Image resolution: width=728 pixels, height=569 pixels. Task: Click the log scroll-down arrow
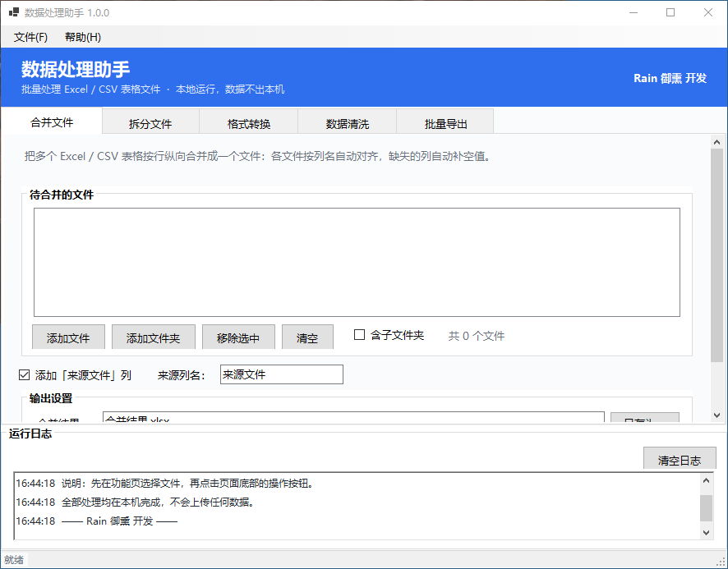706,533
